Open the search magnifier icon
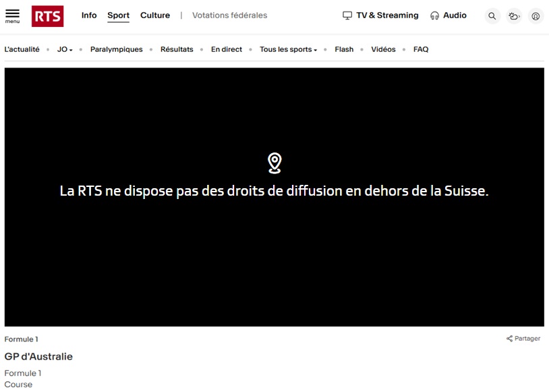The width and height of the screenshot is (549, 392). (x=492, y=16)
